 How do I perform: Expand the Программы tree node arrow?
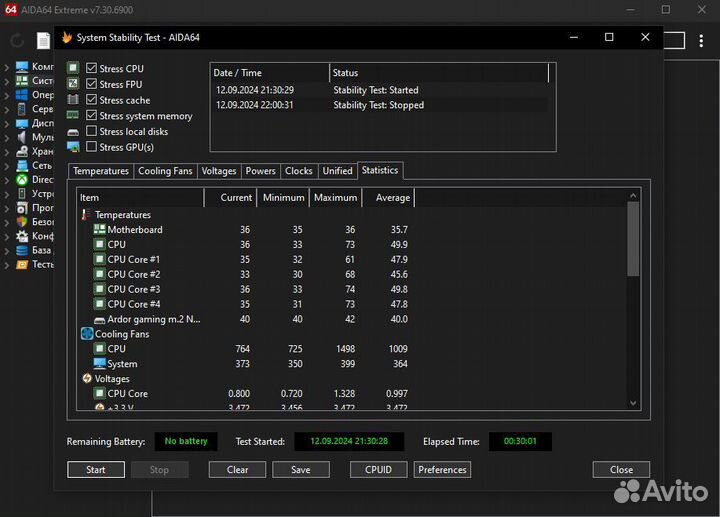coord(6,208)
